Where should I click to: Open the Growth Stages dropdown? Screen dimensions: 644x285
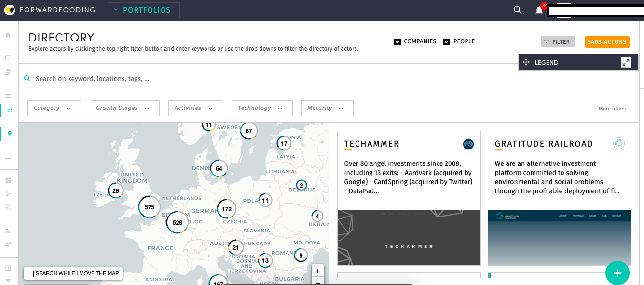(124, 108)
